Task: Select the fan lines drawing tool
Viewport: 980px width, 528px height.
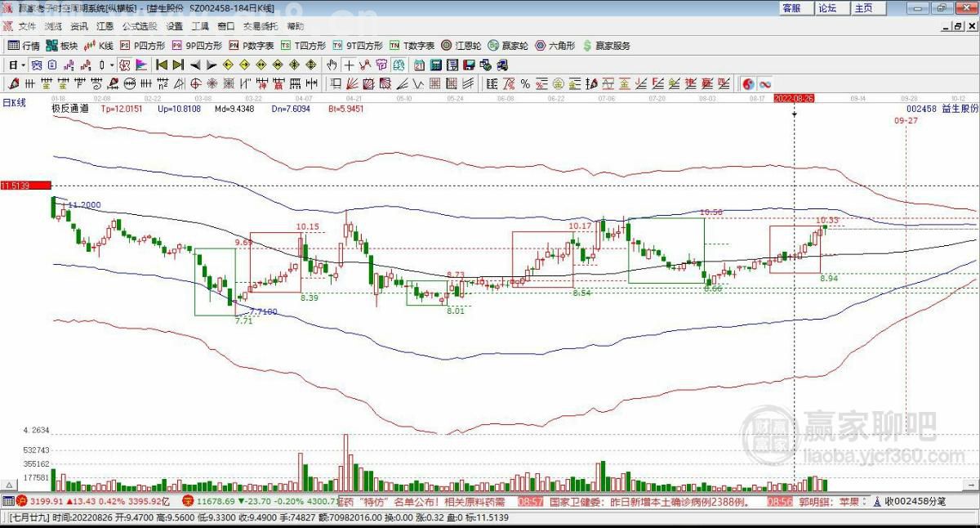Action: coord(352,83)
